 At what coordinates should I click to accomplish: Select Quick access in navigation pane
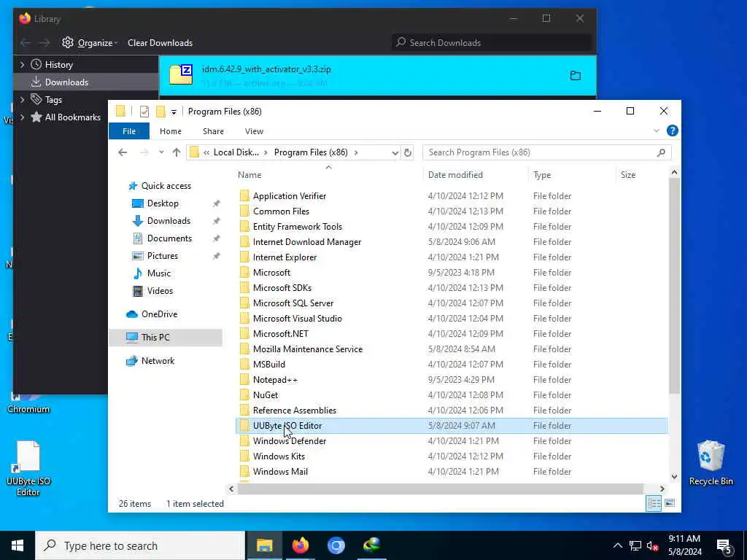[x=166, y=186]
